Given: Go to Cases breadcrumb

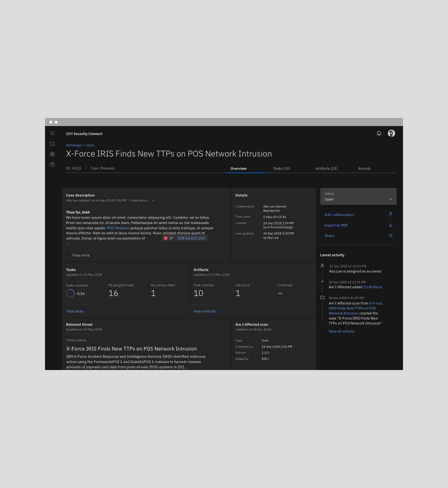Looking at the screenshot, I should [90, 145].
